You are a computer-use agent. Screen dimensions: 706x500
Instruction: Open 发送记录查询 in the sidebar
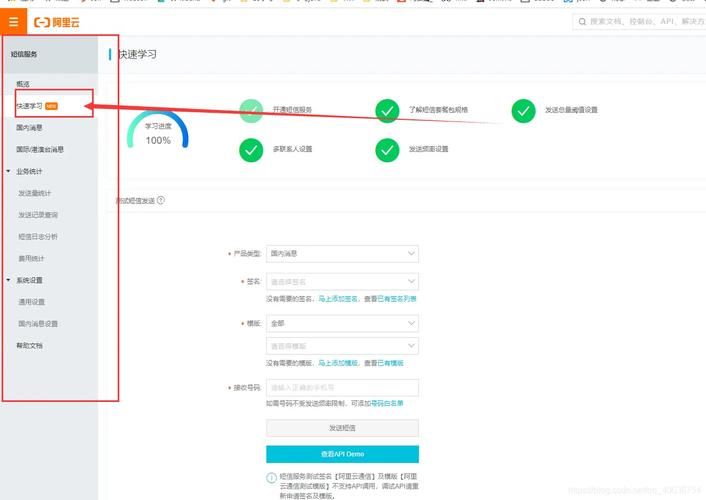click(38, 215)
